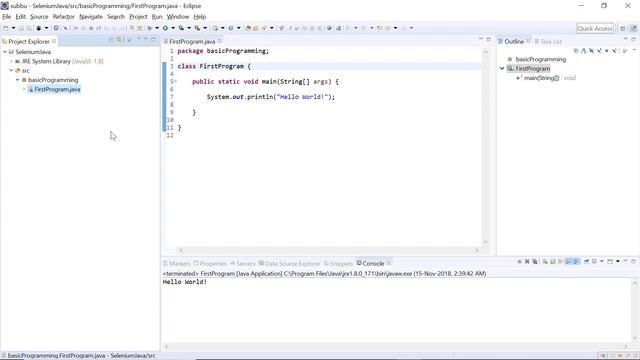Click line 7 println statement in editor
The width and height of the screenshot is (640, 360).
271,97
